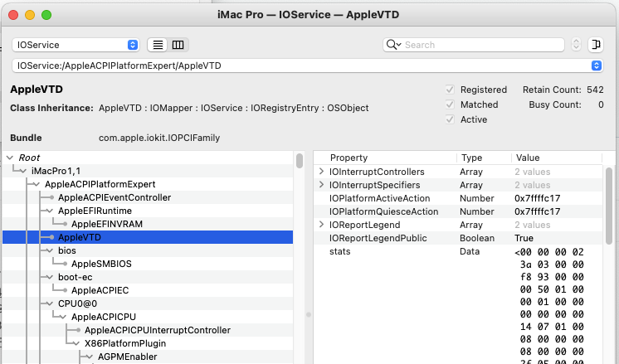Image resolution: width=619 pixels, height=364 pixels.
Task: Expand the IOInterruptControllers array row
Action: click(x=321, y=172)
